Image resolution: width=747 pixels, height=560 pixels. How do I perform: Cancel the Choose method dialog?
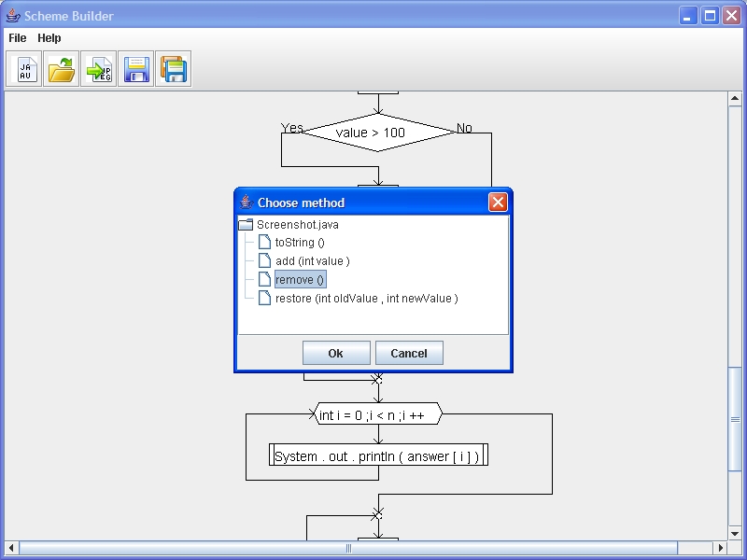409,353
